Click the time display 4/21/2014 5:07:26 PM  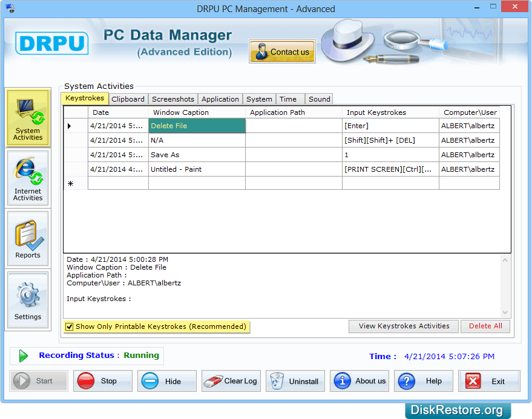point(449,357)
